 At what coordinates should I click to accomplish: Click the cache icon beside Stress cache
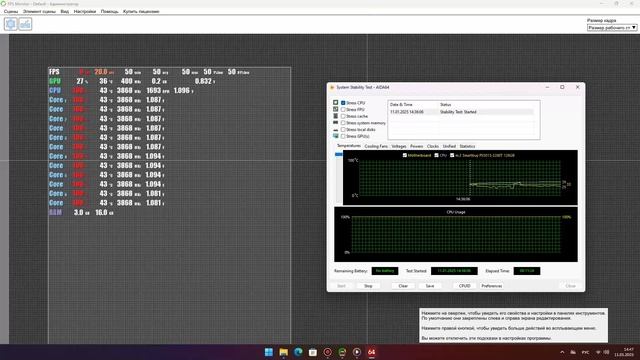336,116
